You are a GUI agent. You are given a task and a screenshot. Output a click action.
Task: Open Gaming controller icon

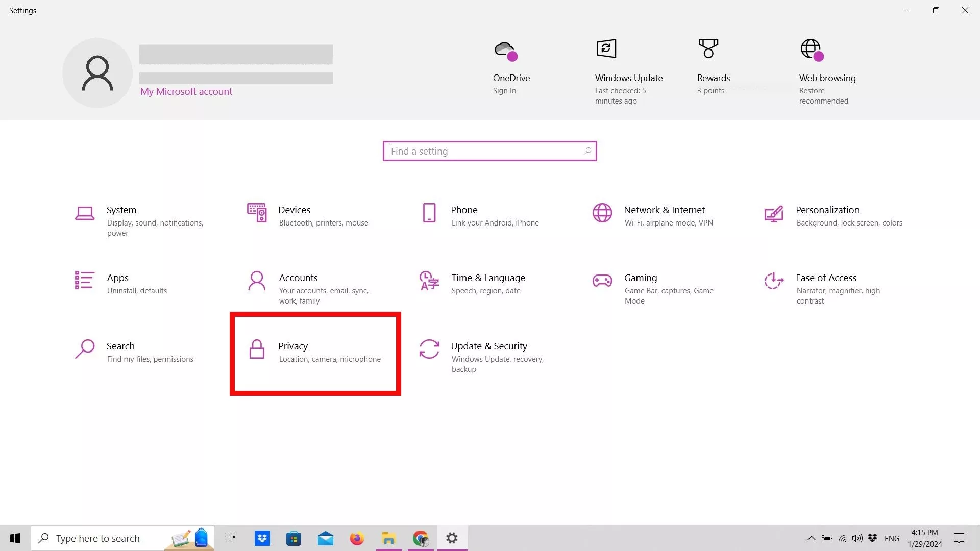(602, 281)
